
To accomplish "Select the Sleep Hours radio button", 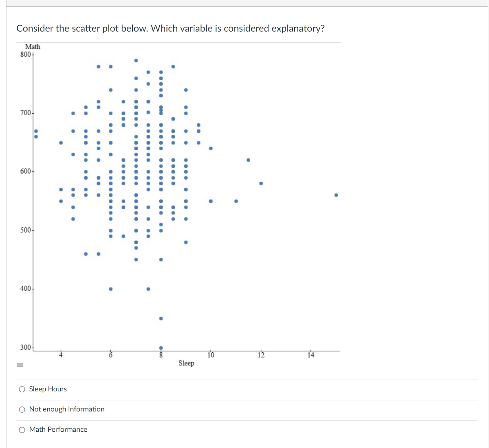I will [22, 389].
